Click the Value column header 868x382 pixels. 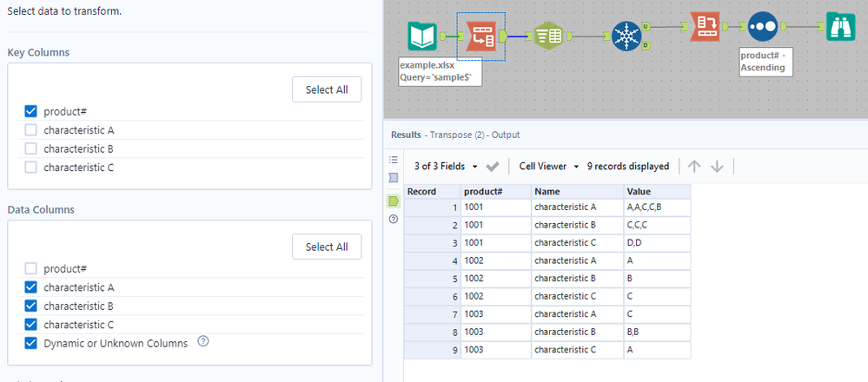click(657, 192)
